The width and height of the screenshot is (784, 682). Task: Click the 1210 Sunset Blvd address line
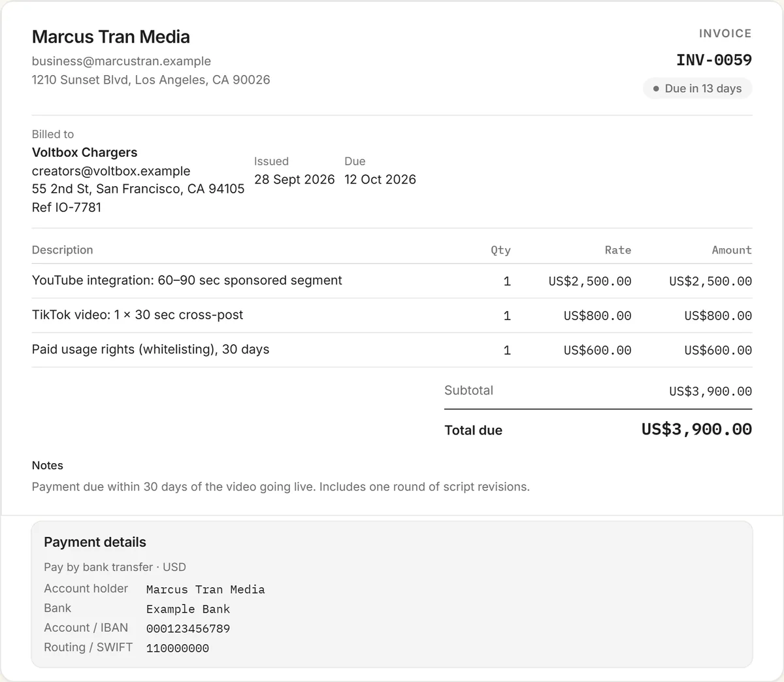click(151, 80)
